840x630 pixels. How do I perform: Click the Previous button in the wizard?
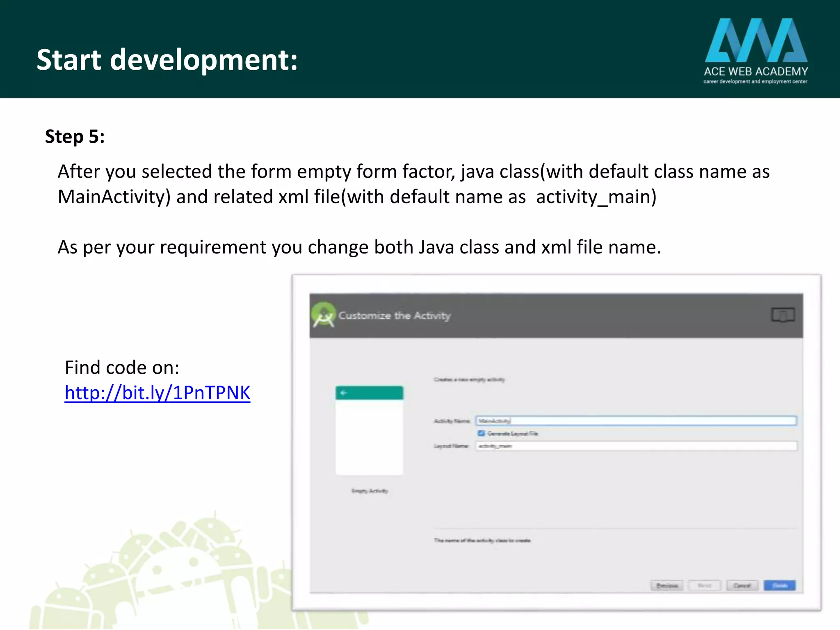667,586
